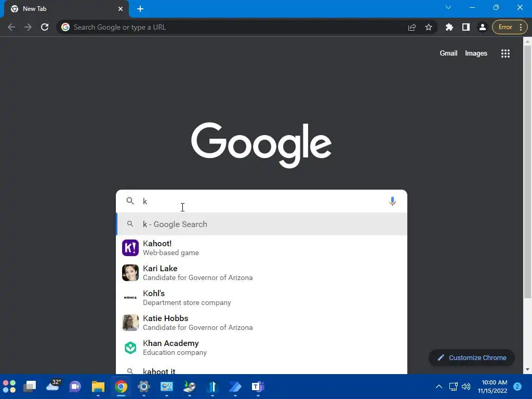532x399 pixels.
Task: Open the Chat camera icon in taskbar
Action: (x=75, y=387)
